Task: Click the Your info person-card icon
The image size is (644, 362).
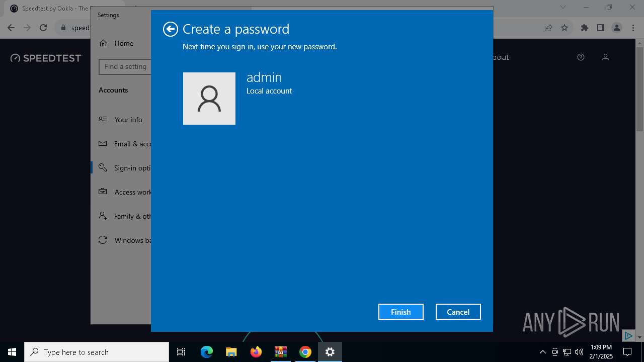Action: [103, 119]
